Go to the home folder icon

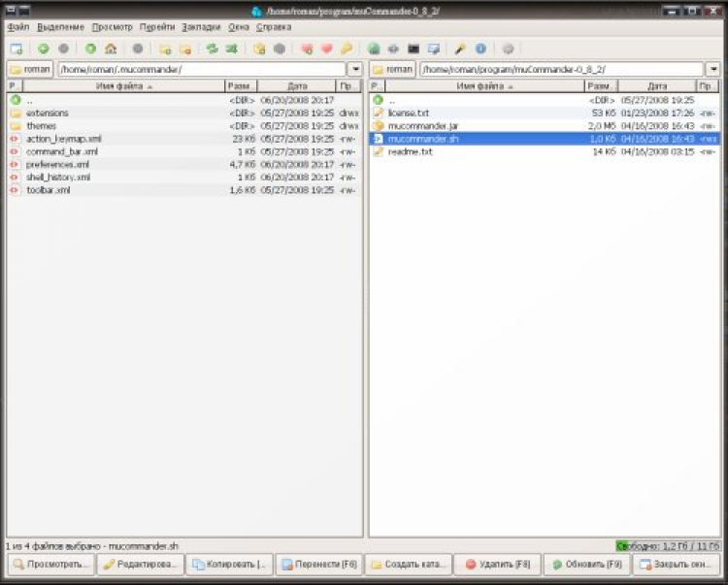(x=111, y=49)
